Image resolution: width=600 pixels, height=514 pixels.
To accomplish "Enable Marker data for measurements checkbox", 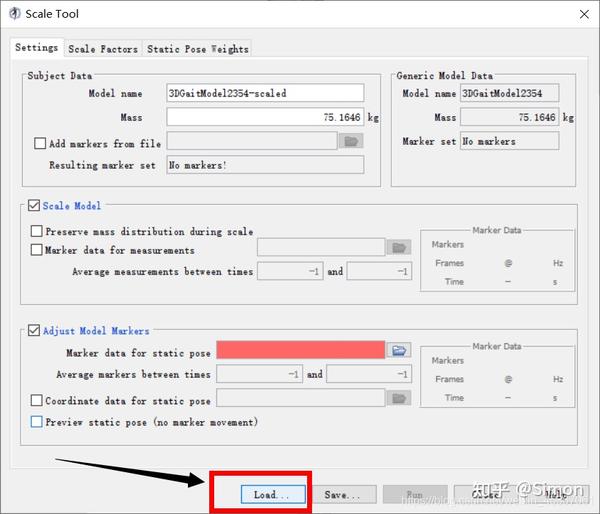I will click(x=36, y=250).
